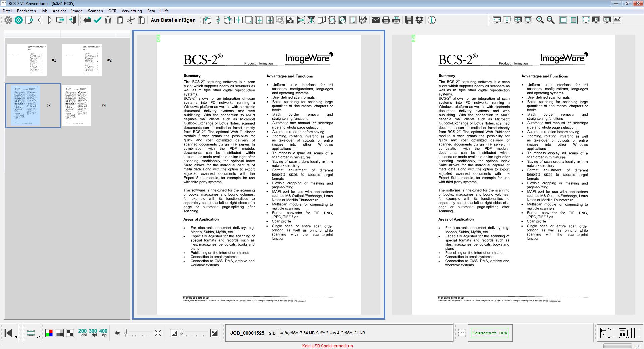
Task: Click the image landscape view icon
Action: 617,20
